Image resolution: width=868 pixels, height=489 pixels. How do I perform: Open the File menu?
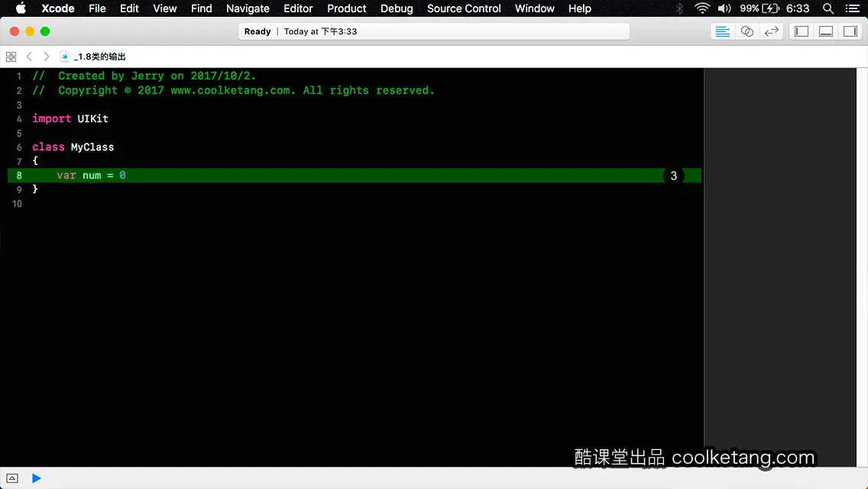(x=98, y=8)
